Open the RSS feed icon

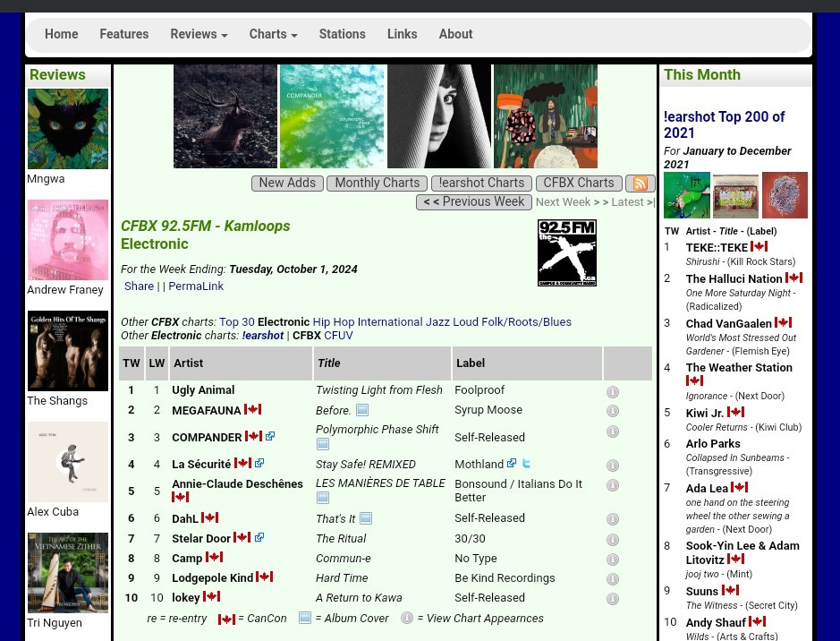[641, 184]
